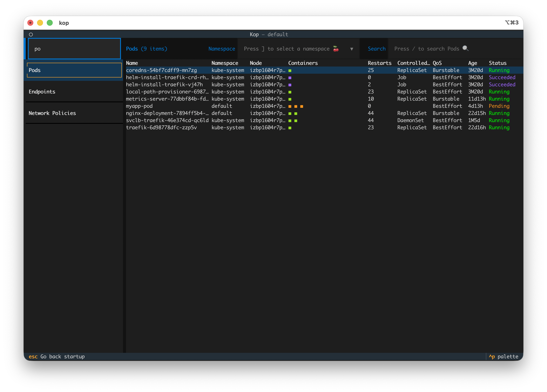The image size is (547, 392).
Task: Select the svclb-traefik-46e374cd-qc6ld pod
Action: point(324,120)
